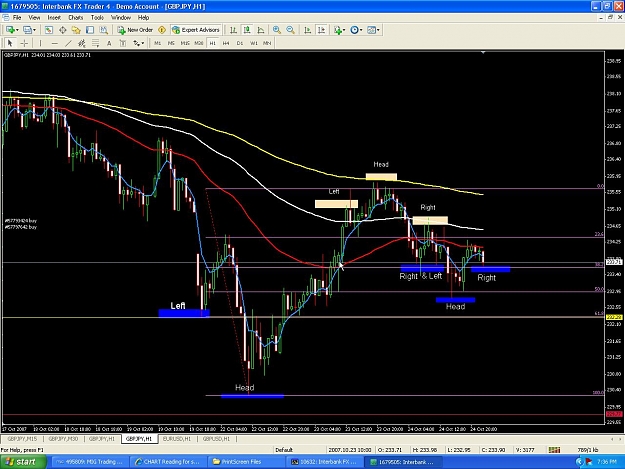Select the Equidistant Channel tool
Screen dimensions: 625x469
[82, 43]
